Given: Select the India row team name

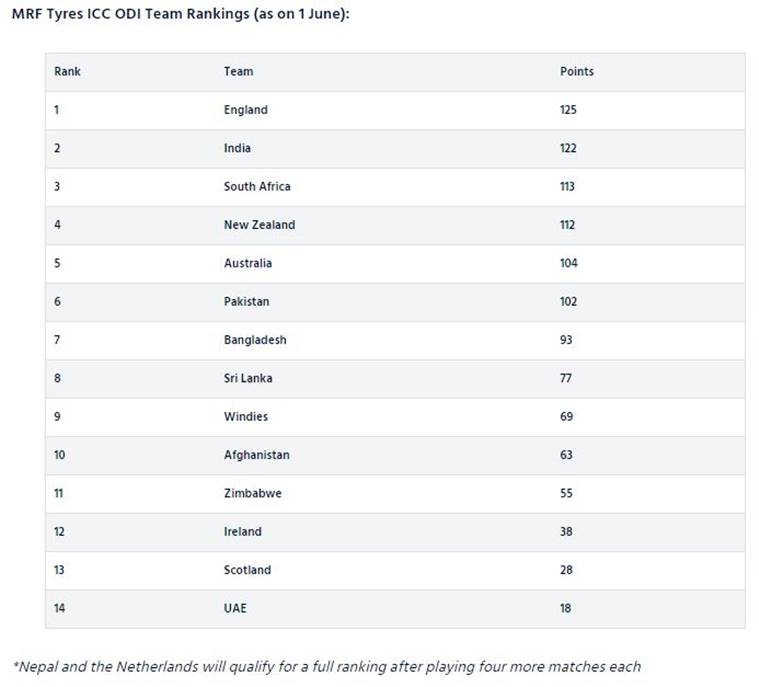Looking at the screenshot, I should (237, 148).
